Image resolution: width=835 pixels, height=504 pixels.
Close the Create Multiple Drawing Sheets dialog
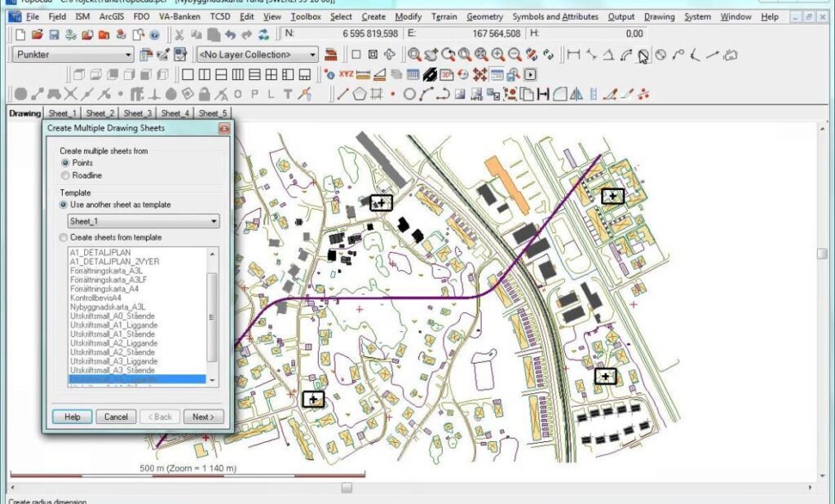(x=224, y=128)
